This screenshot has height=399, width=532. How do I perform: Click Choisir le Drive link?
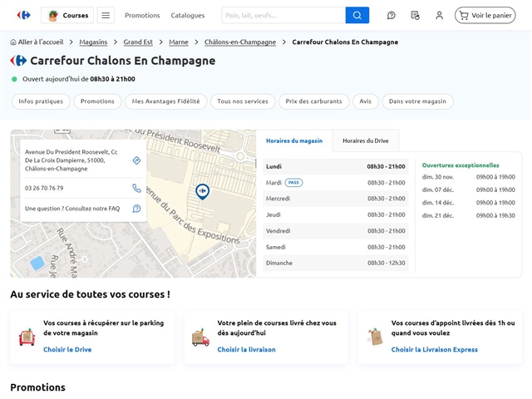point(67,349)
